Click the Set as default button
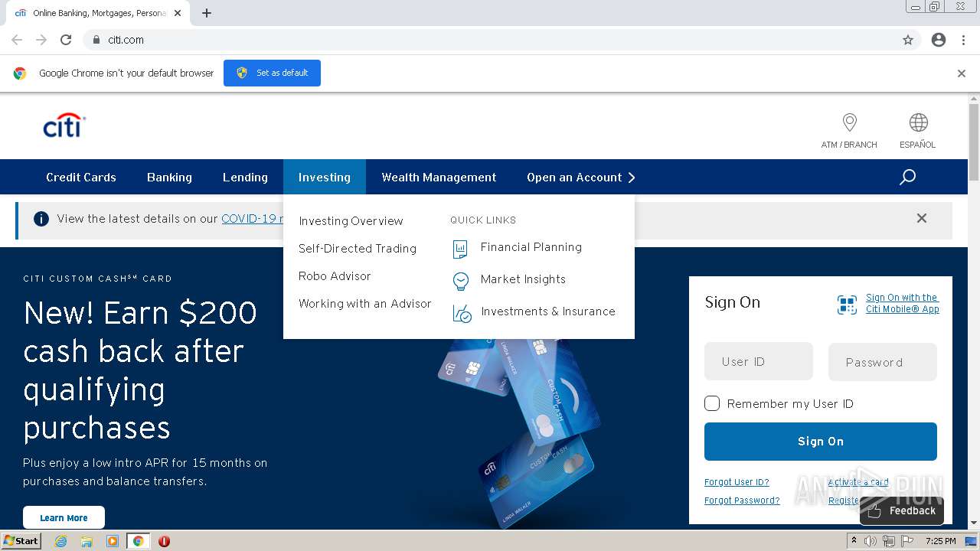The height and width of the screenshot is (551, 980). (272, 73)
